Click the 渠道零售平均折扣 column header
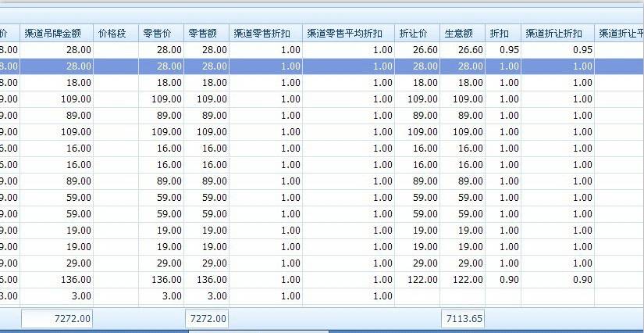Screen dimensions: 644x333 coord(348,34)
